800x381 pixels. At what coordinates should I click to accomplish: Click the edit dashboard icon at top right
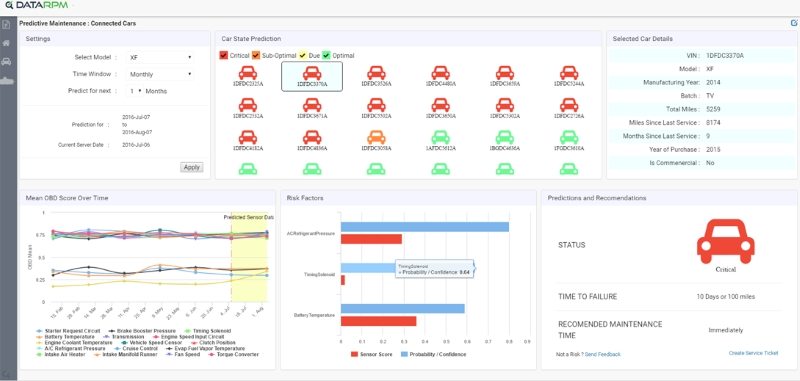tap(793, 23)
